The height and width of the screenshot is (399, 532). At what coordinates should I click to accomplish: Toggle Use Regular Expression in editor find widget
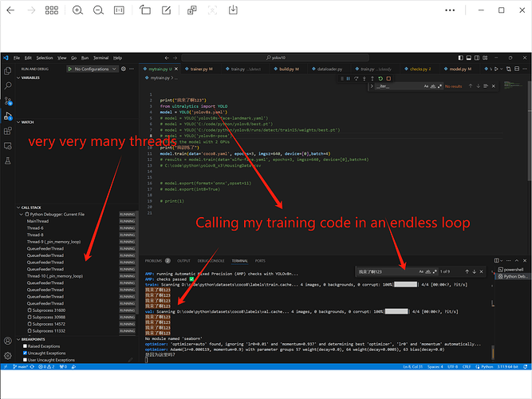[439, 86]
